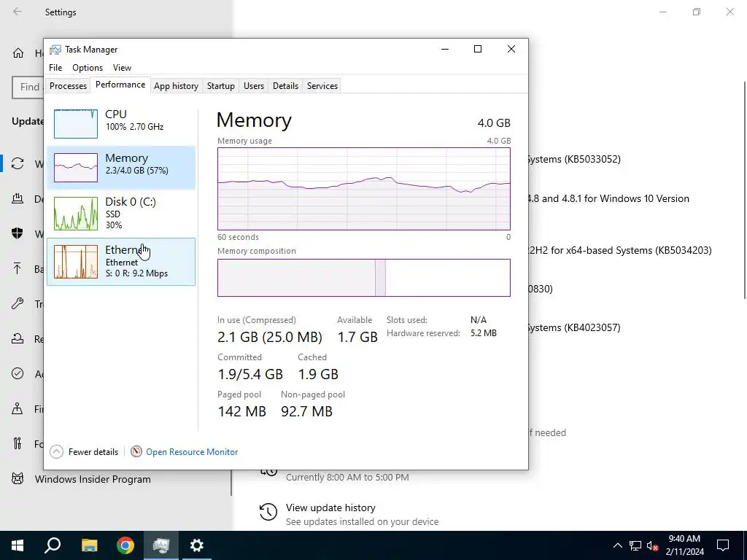
Task: Open the View menu
Action: pyautogui.click(x=122, y=68)
